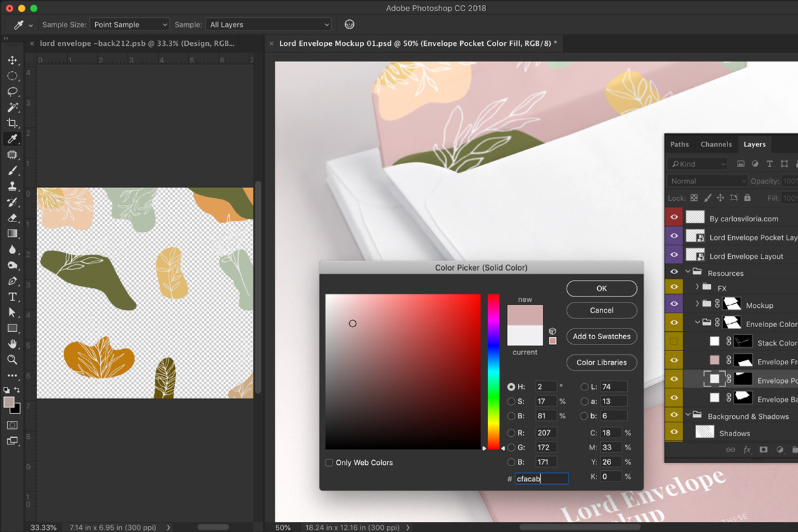Expand the FX layer group
798x532 pixels.
click(698, 287)
